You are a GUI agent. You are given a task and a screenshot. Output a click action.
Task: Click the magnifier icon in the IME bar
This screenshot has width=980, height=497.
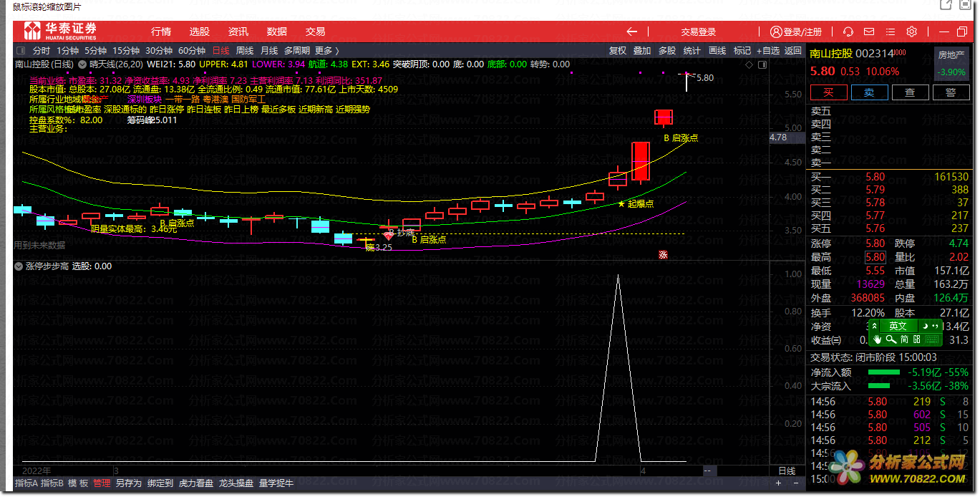click(x=891, y=339)
